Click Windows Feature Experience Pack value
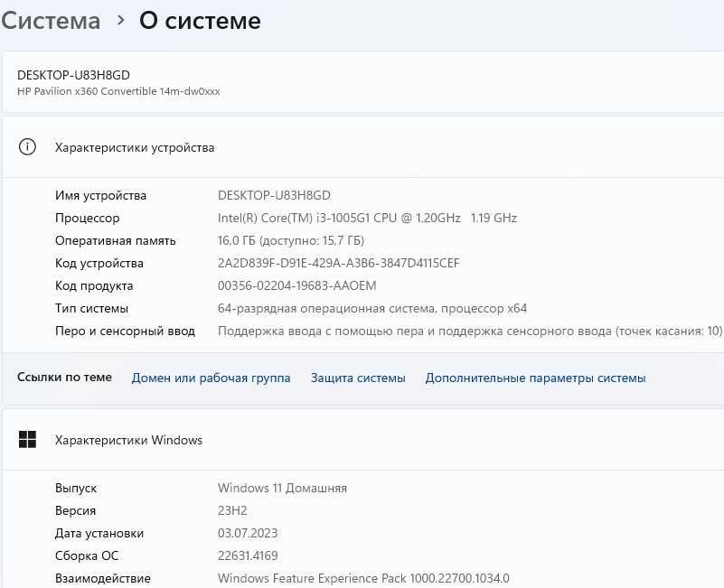 pyautogui.click(x=363, y=578)
